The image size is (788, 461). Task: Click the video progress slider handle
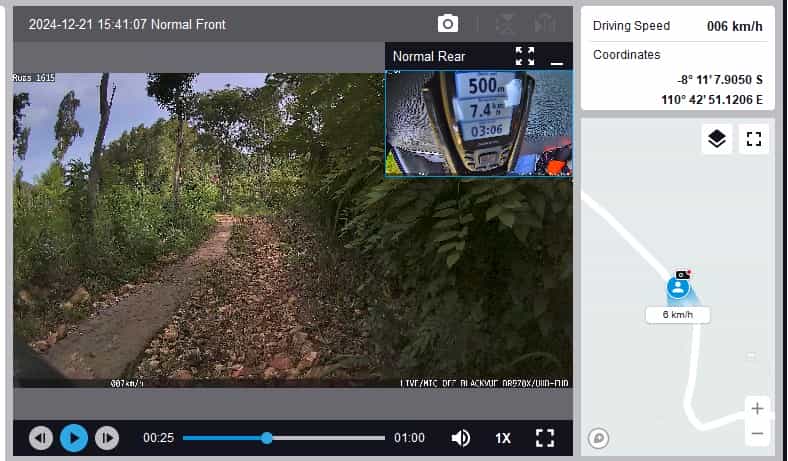coord(267,438)
